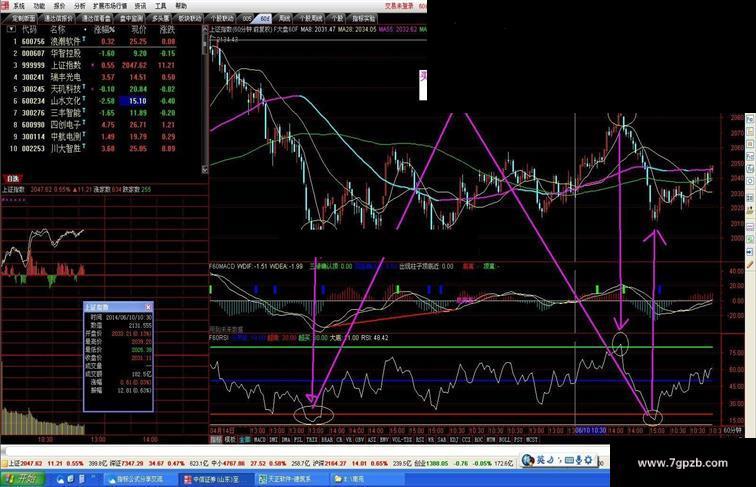Viewport: 756px width, 487px height.
Task: Choose the BRAR indicator
Action: [x=326, y=440]
